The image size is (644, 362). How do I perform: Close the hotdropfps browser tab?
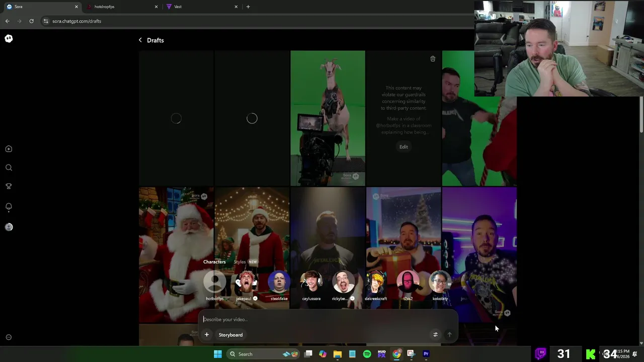click(x=156, y=7)
